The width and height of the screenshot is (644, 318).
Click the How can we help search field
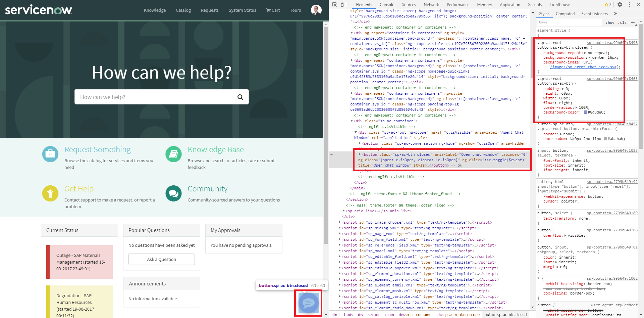[153, 97]
